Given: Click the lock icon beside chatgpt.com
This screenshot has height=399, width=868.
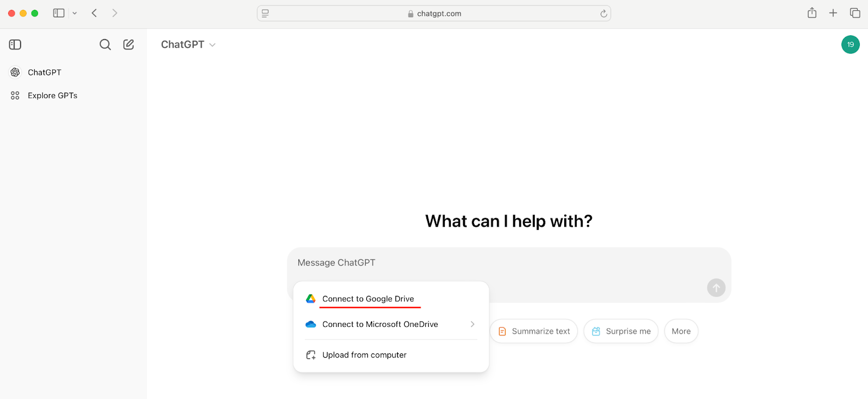Looking at the screenshot, I should tap(411, 14).
